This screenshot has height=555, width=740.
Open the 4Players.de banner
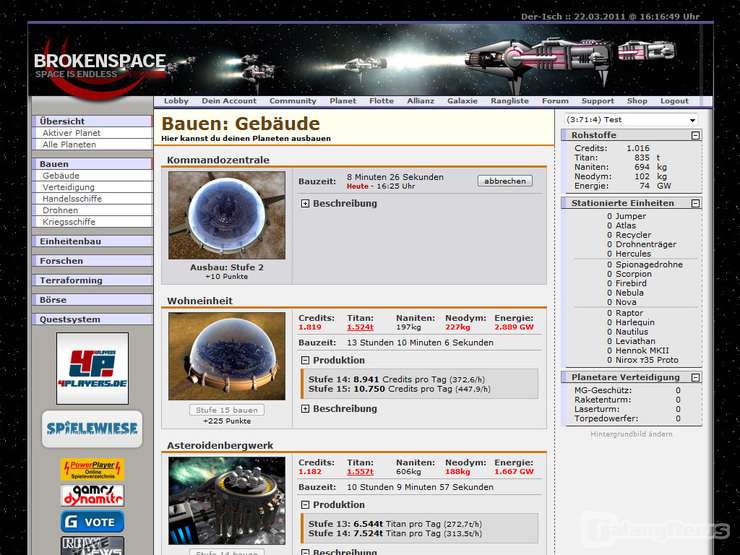coord(92,369)
